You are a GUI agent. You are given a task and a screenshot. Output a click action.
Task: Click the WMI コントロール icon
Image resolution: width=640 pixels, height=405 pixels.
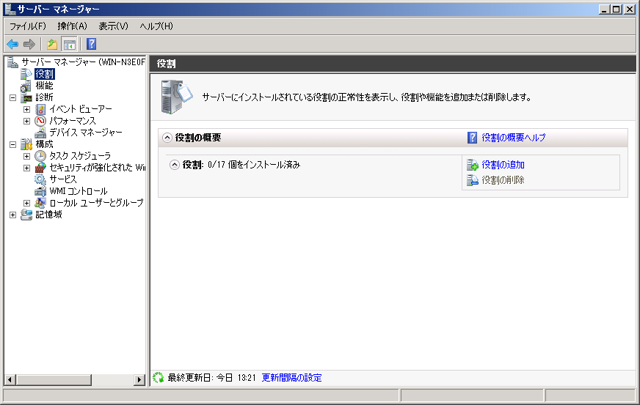coord(40,191)
